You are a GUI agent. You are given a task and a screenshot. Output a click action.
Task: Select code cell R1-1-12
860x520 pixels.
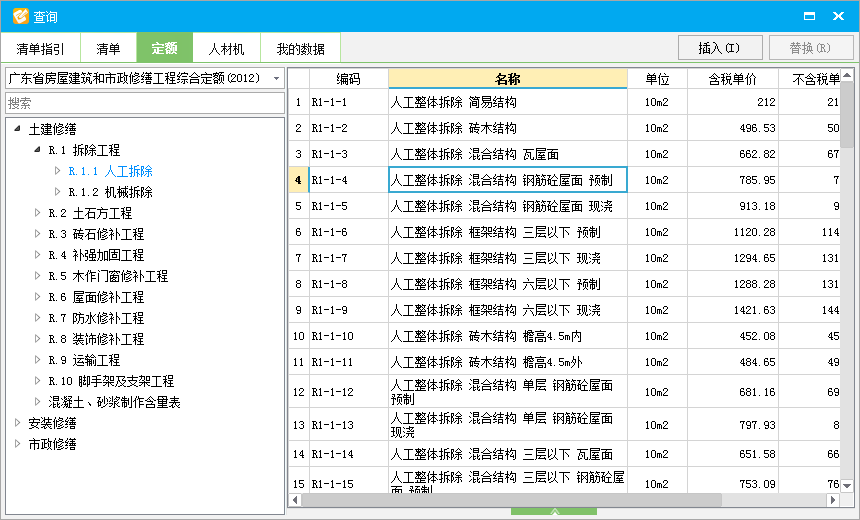(349, 392)
